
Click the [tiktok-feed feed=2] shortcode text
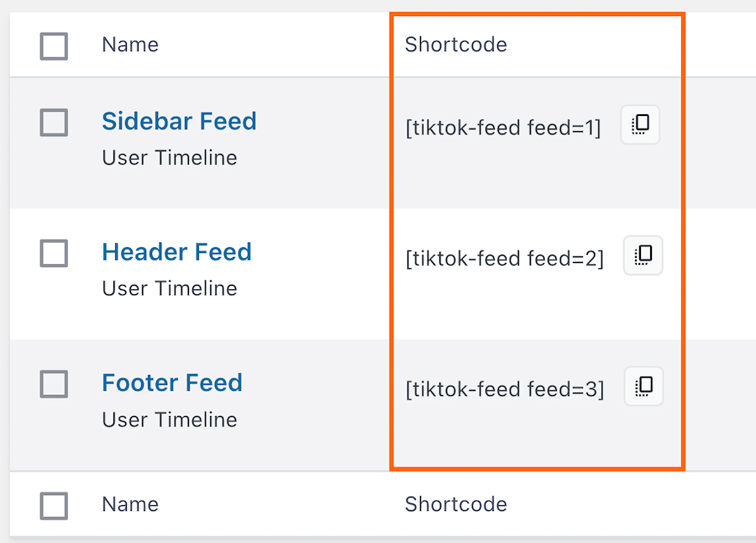point(504,259)
